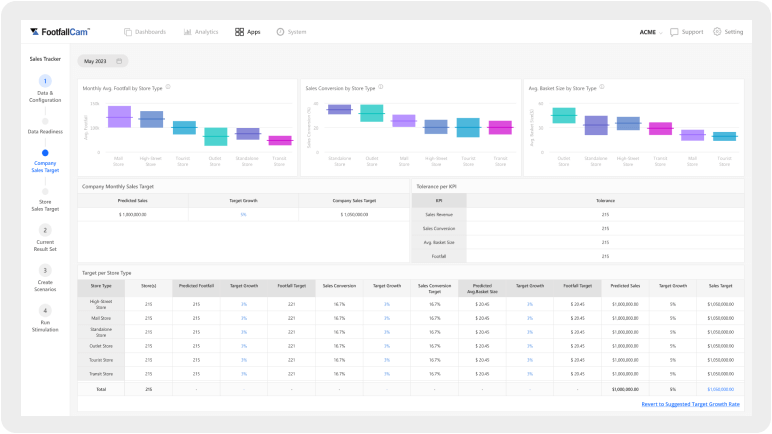The image size is (772, 434).
Task: Edit the company Target Growth 5% value
Action: coord(243,215)
